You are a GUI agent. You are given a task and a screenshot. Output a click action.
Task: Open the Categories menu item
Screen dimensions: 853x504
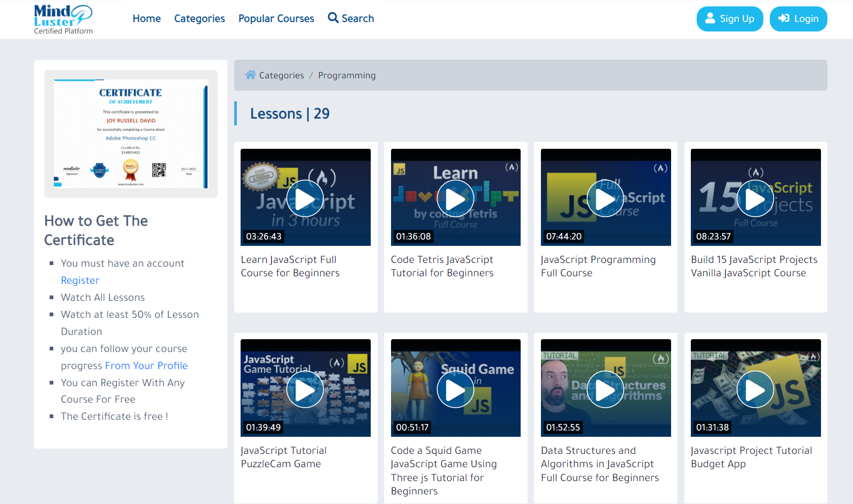coord(200,19)
